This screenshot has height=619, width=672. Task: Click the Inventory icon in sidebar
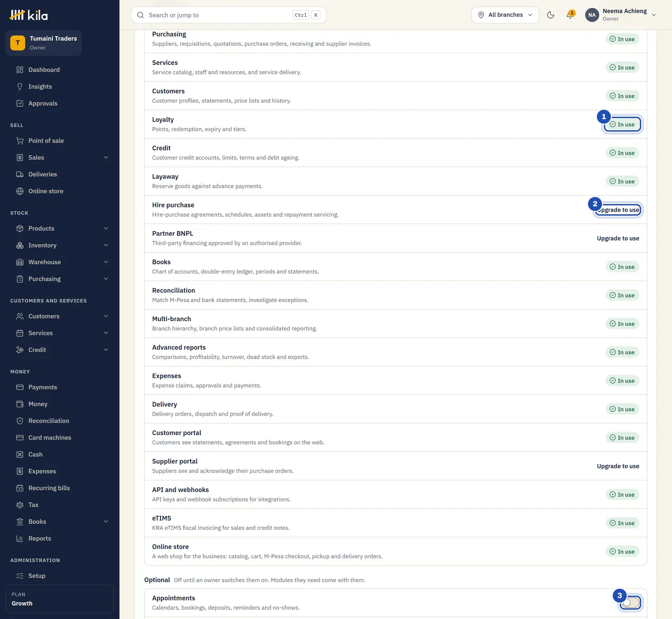(20, 245)
